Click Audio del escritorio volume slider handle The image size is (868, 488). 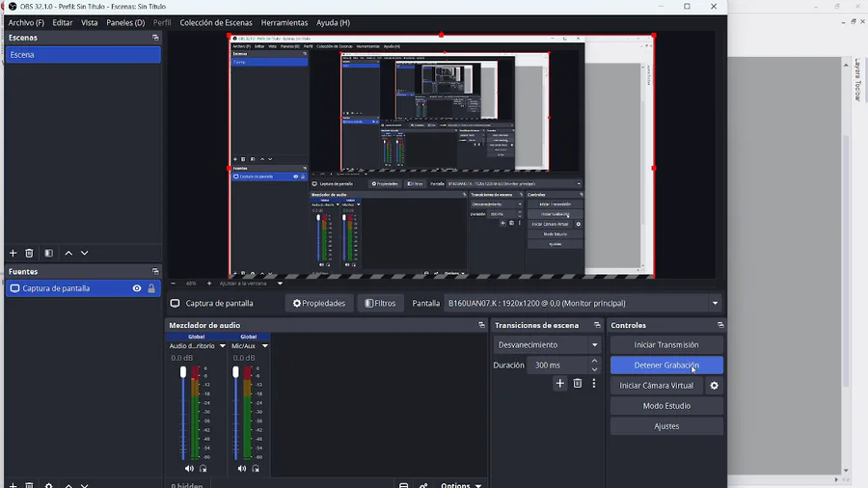point(183,372)
